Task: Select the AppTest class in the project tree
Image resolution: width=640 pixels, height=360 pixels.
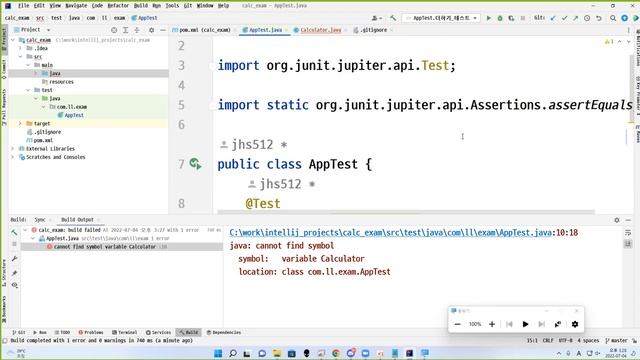Action: coord(74,115)
